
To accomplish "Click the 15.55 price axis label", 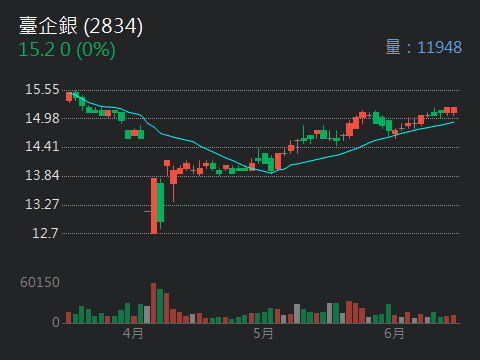I will pos(42,89).
